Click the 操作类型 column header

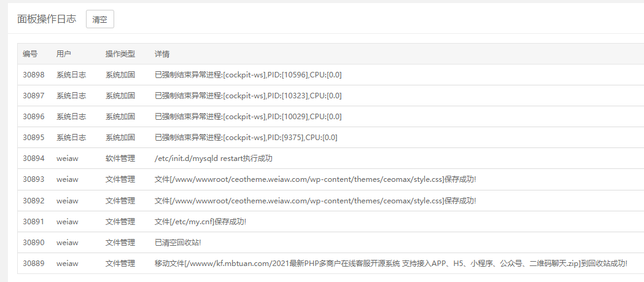click(x=120, y=54)
